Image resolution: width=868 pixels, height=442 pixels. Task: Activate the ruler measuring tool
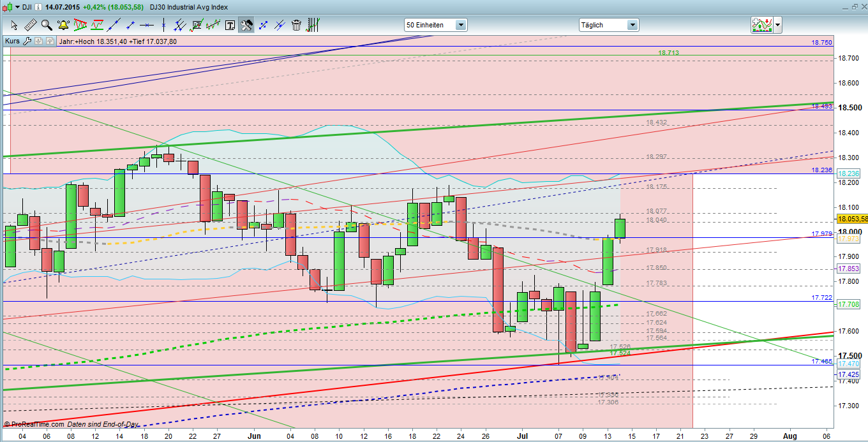click(30, 25)
